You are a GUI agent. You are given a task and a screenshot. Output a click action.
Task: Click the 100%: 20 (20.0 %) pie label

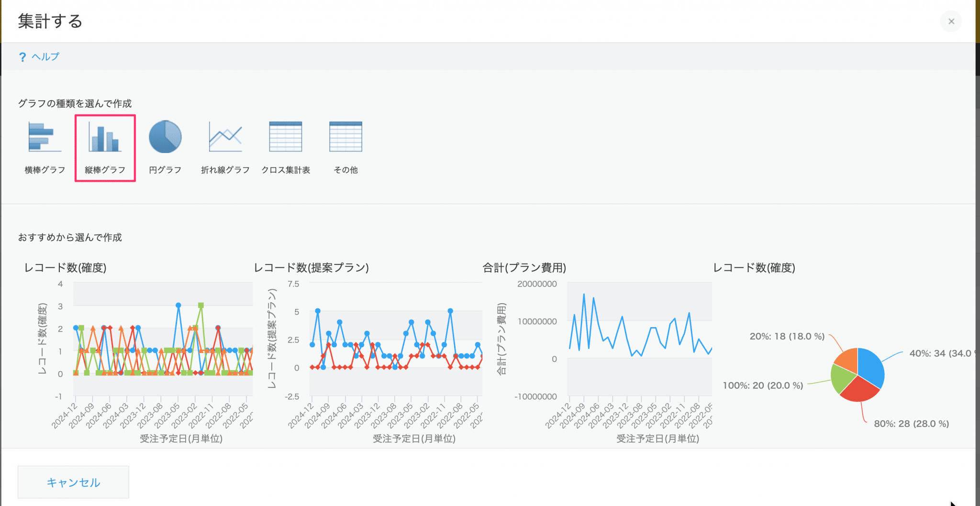pyautogui.click(x=763, y=385)
